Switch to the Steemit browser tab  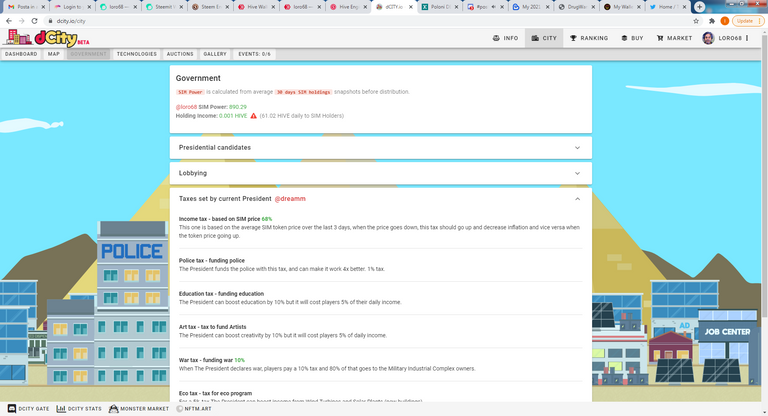(x=165, y=7)
